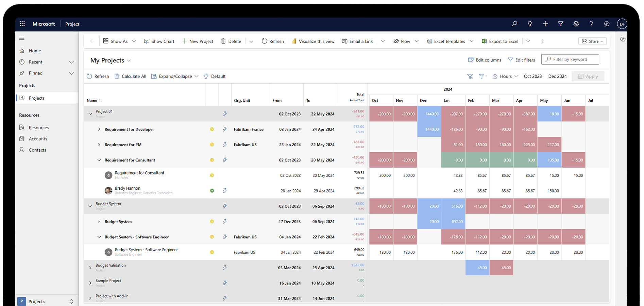
Task: Open the app launcher waffle icon
Action: (22, 24)
